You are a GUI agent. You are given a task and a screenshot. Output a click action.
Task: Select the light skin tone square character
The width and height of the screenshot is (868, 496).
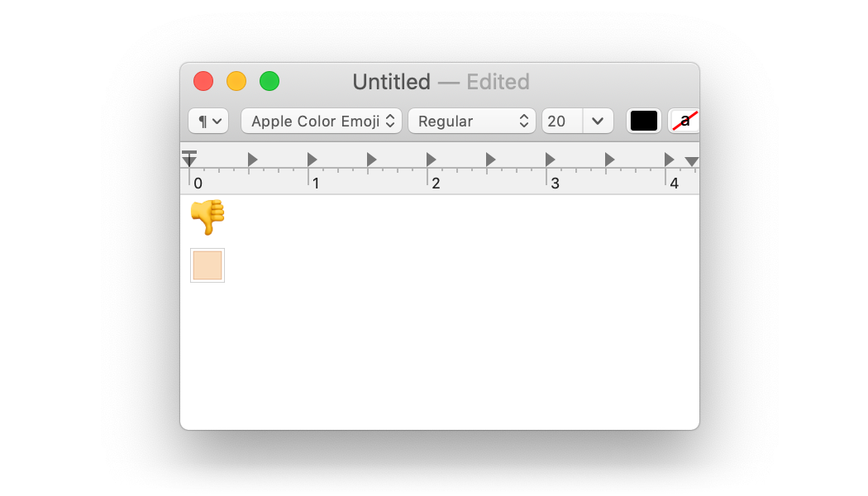[x=207, y=265]
